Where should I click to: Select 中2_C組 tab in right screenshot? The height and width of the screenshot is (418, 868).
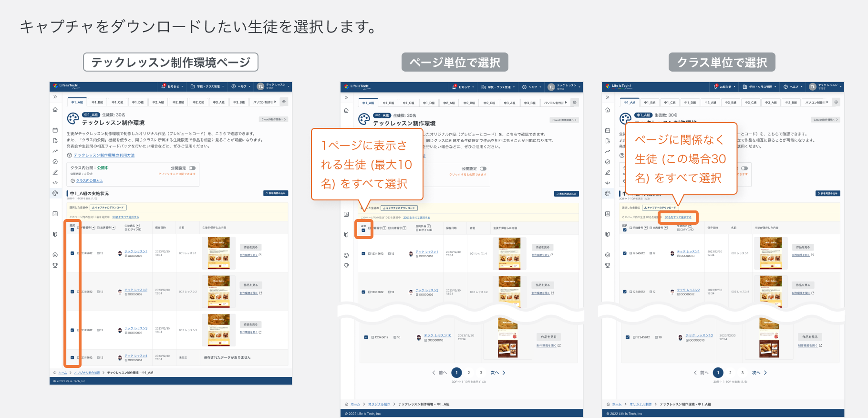click(x=751, y=102)
